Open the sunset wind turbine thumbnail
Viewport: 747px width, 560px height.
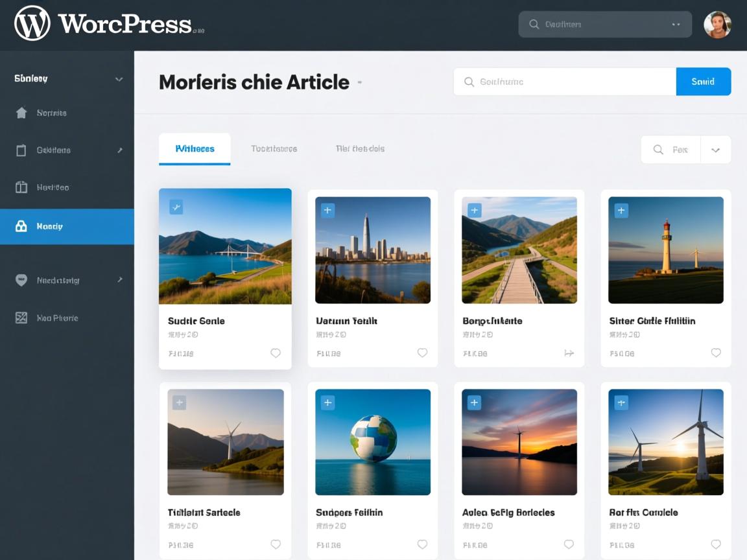click(x=519, y=442)
